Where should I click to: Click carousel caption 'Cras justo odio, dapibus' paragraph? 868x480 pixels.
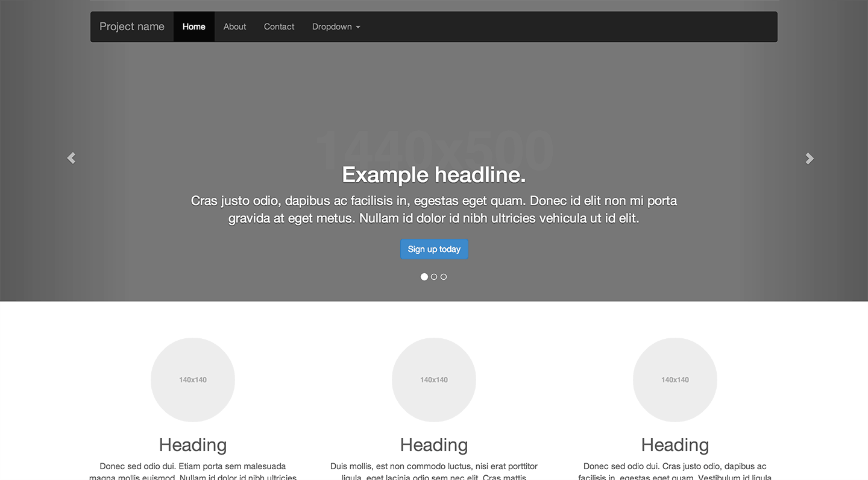[434, 209]
